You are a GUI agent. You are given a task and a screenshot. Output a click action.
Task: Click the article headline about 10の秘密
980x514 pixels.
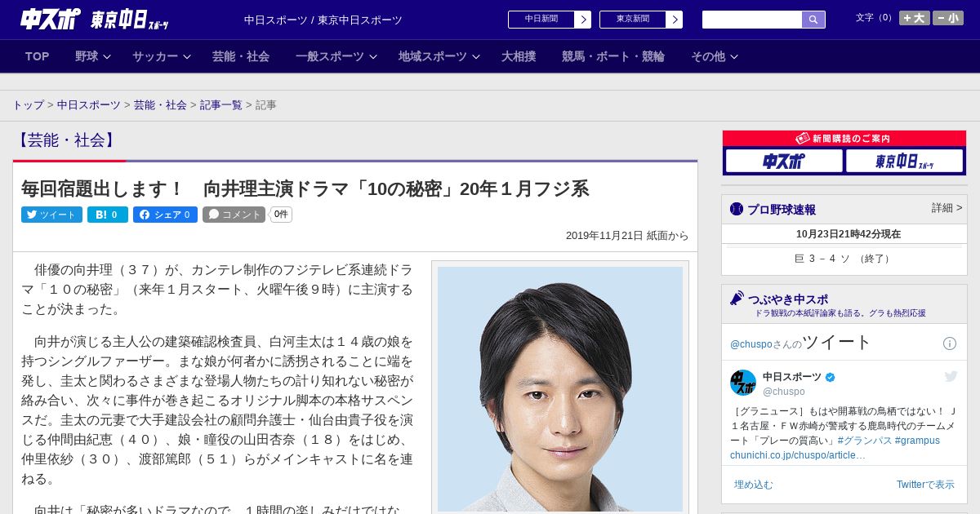coord(305,188)
